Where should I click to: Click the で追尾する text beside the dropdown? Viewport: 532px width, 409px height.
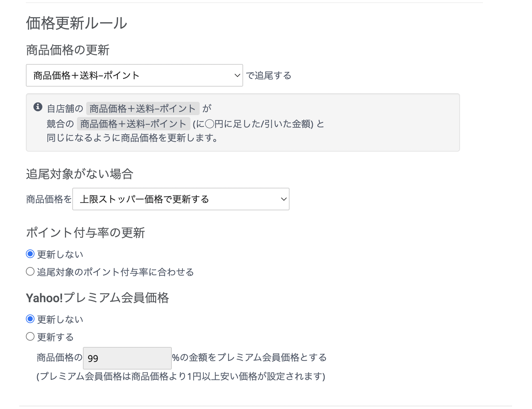tap(268, 76)
